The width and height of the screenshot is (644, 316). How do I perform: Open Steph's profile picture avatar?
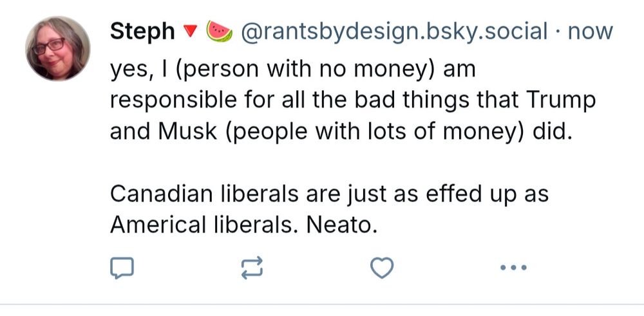pos(58,49)
